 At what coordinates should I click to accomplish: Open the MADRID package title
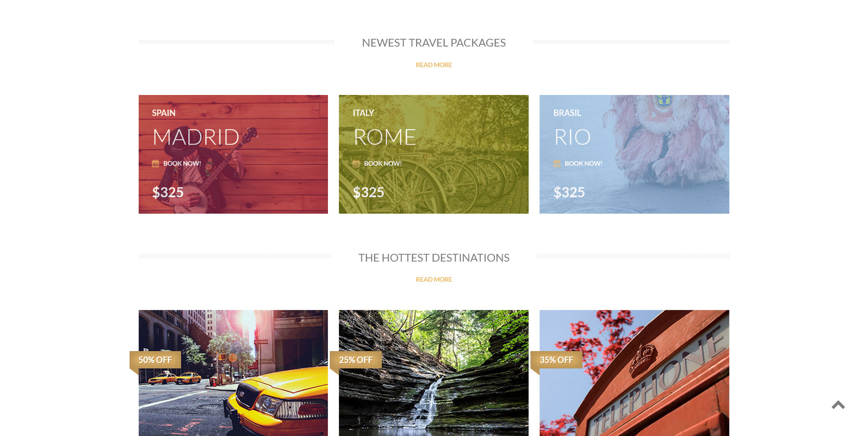(196, 137)
